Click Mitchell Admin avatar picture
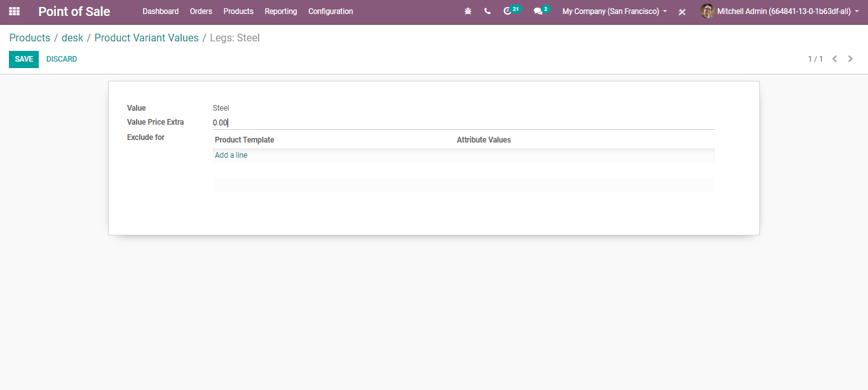868x390 pixels. pyautogui.click(x=707, y=11)
